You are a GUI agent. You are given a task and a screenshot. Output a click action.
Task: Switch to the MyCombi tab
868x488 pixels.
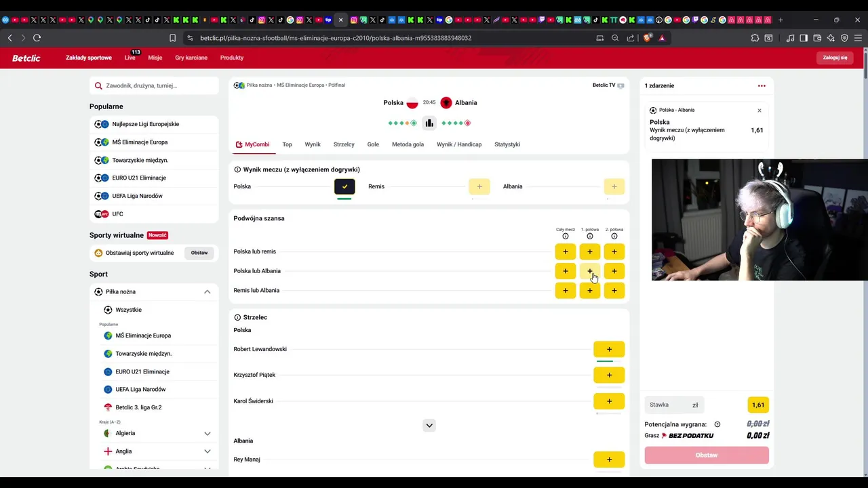point(252,144)
